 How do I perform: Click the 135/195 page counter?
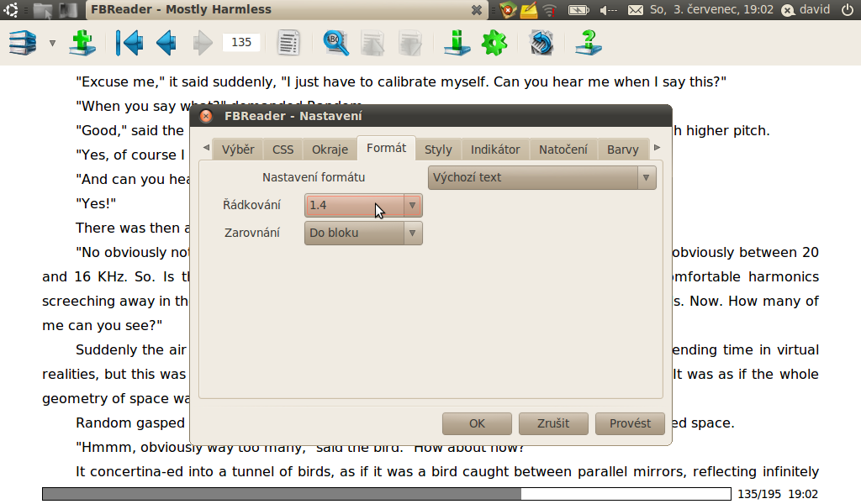coord(759,494)
